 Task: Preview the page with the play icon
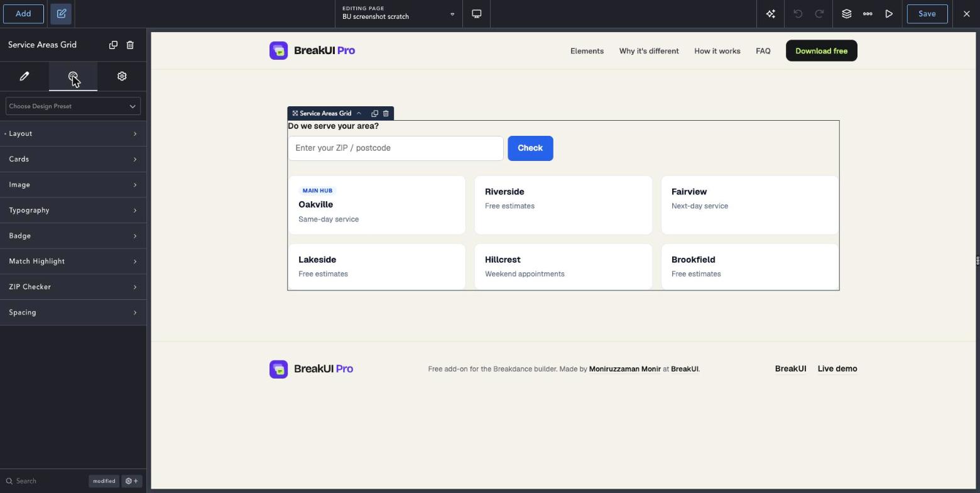889,14
